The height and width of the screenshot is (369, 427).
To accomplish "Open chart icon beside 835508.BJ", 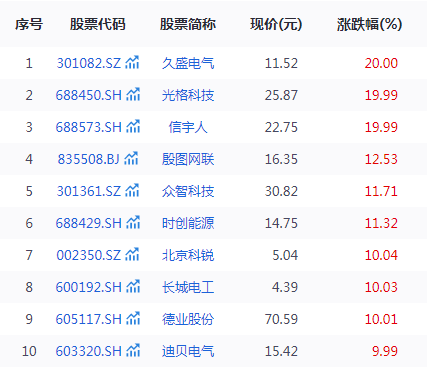I will pyautogui.click(x=131, y=158).
